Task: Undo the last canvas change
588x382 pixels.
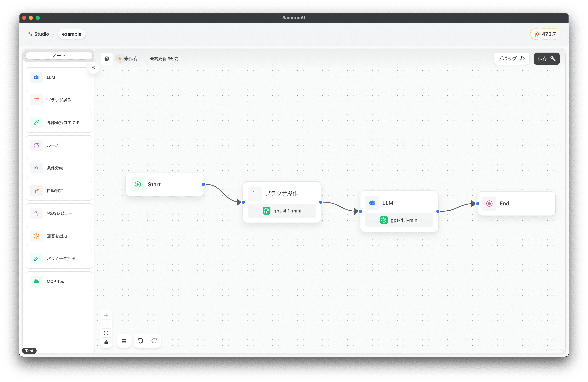Action: click(140, 341)
